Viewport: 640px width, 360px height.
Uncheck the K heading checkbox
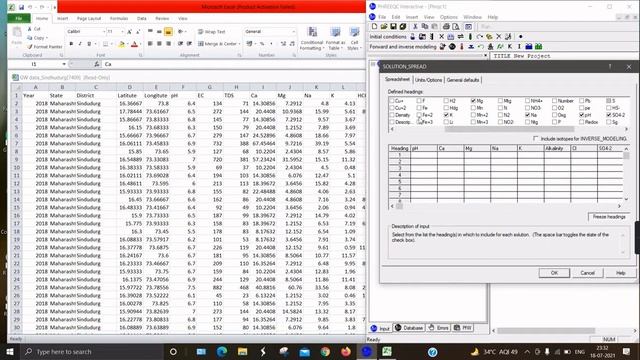point(446,115)
